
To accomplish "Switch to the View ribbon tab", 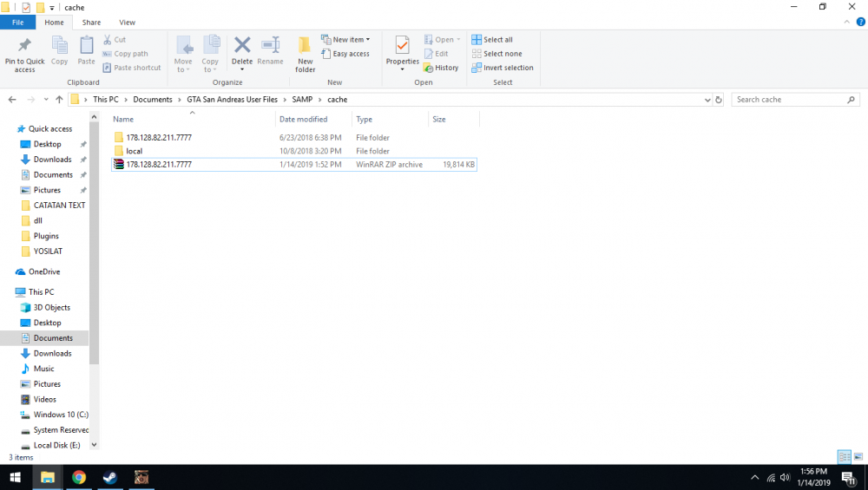I will 128,23.
